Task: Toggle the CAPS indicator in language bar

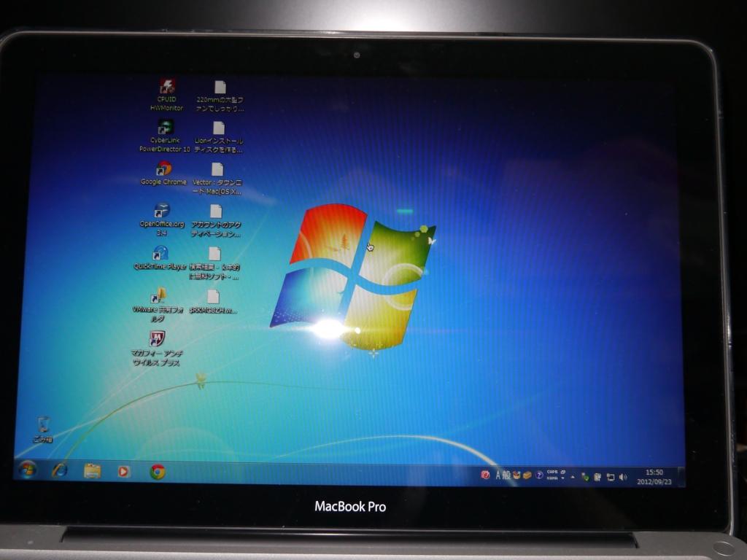Action: [552, 472]
